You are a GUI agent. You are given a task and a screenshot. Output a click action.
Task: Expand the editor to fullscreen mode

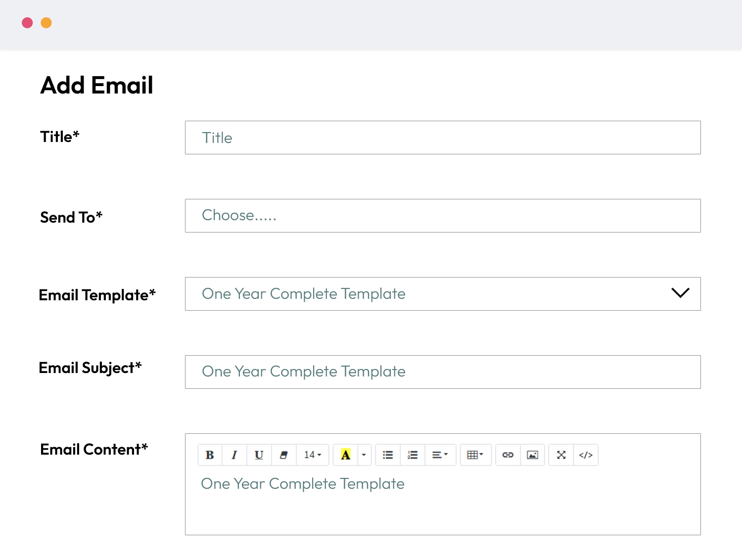coord(561,455)
